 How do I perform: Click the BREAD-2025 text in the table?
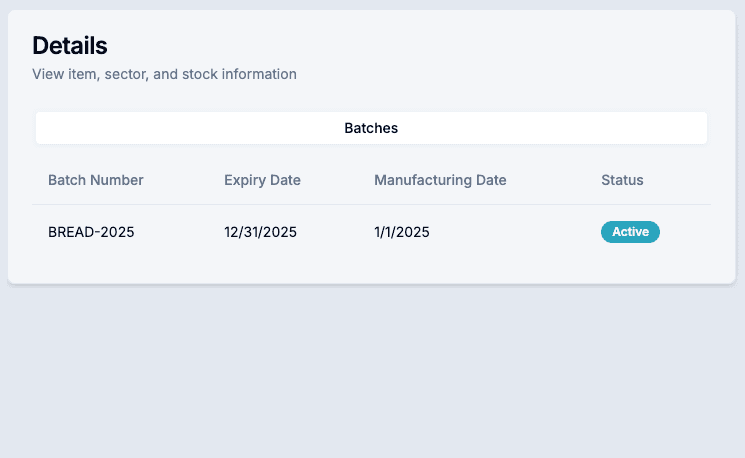(91, 232)
